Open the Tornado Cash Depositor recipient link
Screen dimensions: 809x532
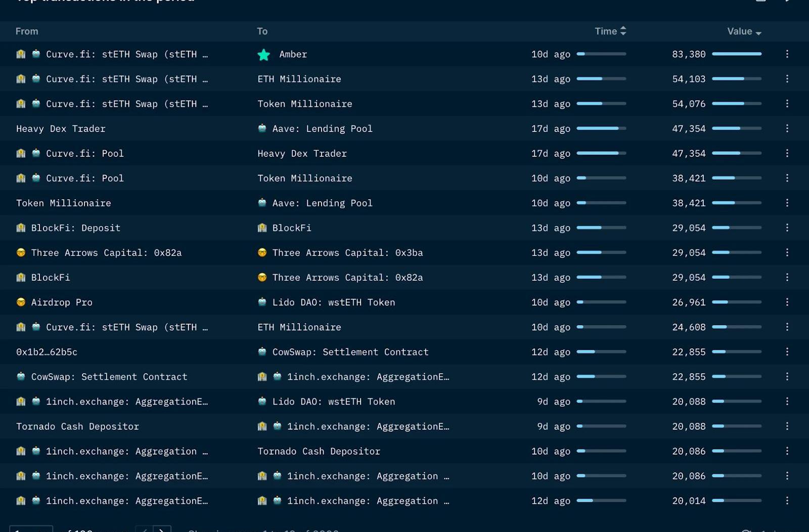click(319, 452)
